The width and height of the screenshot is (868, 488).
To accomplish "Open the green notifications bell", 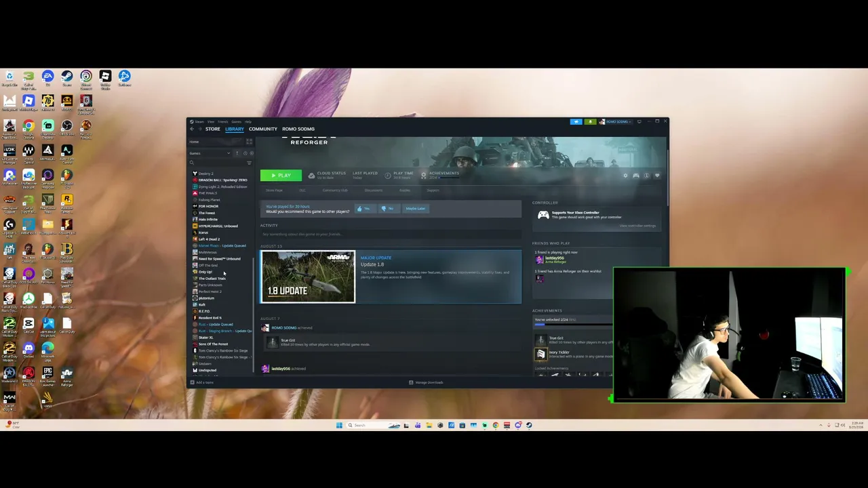I will pyautogui.click(x=590, y=122).
